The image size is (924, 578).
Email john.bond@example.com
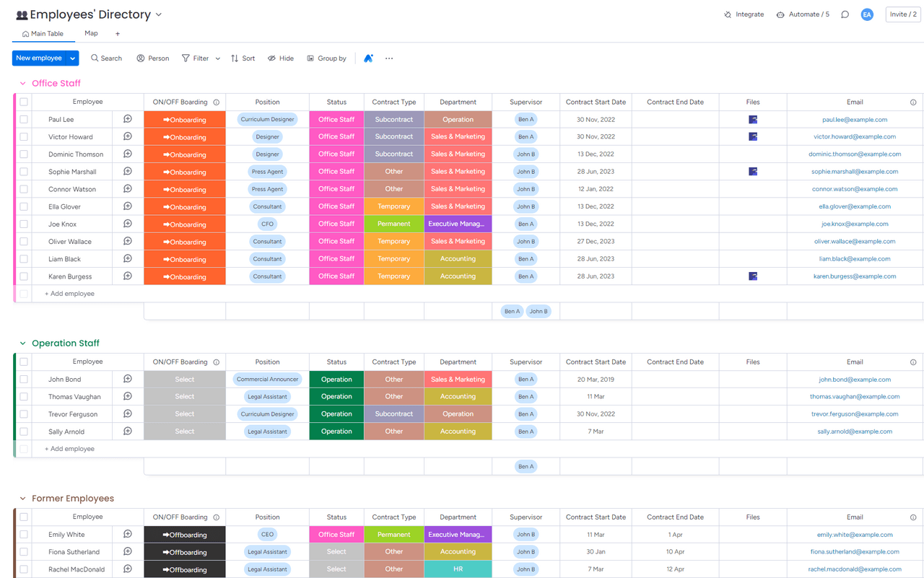(x=855, y=380)
